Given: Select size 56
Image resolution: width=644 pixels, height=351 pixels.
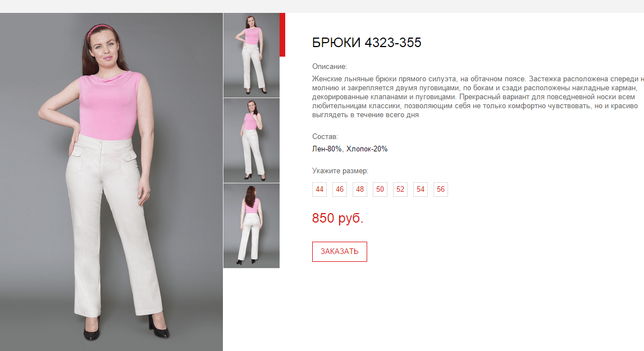Looking at the screenshot, I should (x=441, y=190).
